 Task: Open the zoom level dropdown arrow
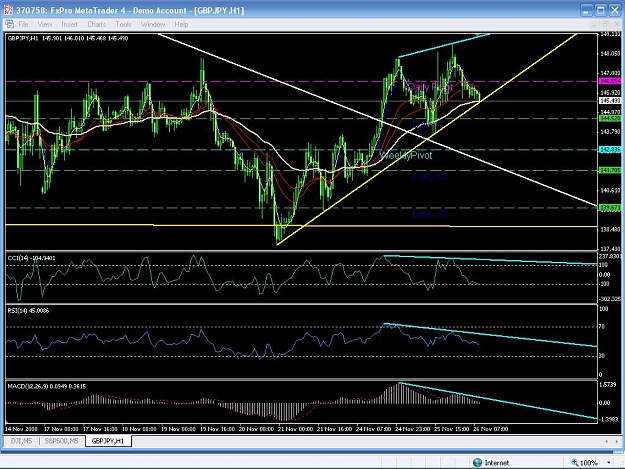coord(609,463)
